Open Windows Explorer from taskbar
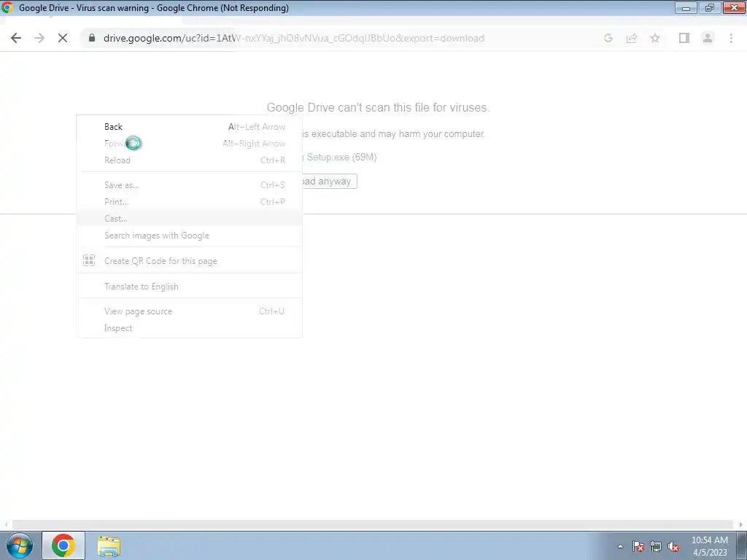Screen dimensions: 747x560 point(109,545)
